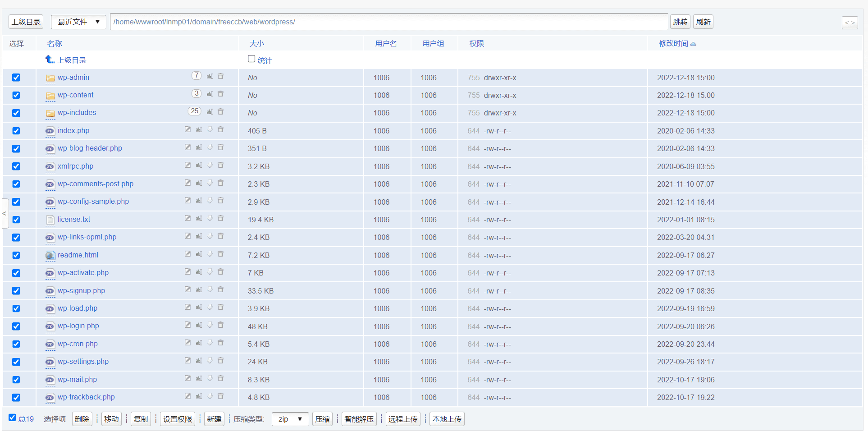Sort files by the 名称 column
The width and height of the screenshot is (868, 436).
(54, 43)
